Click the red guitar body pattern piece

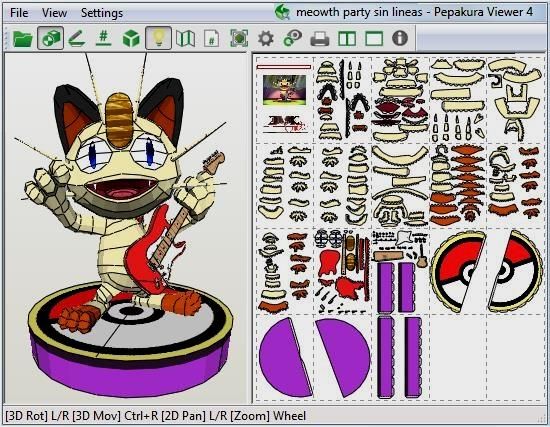tap(329, 262)
